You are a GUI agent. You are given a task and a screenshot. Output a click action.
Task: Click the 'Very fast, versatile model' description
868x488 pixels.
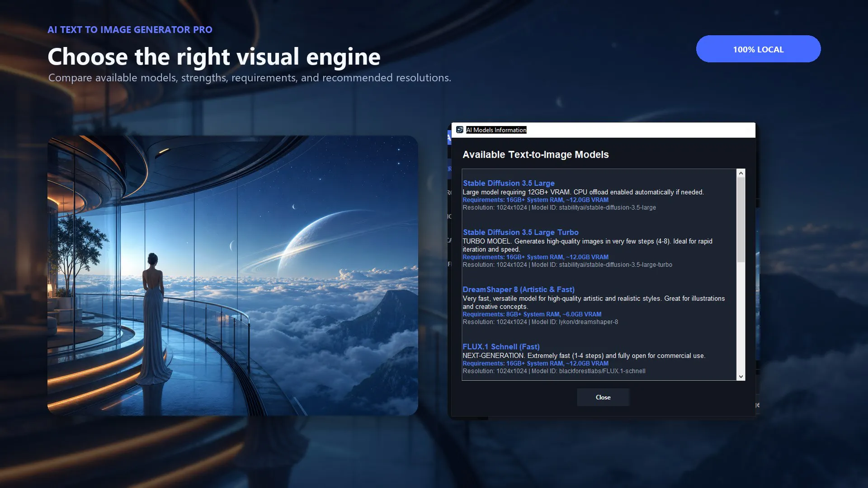[x=594, y=302]
